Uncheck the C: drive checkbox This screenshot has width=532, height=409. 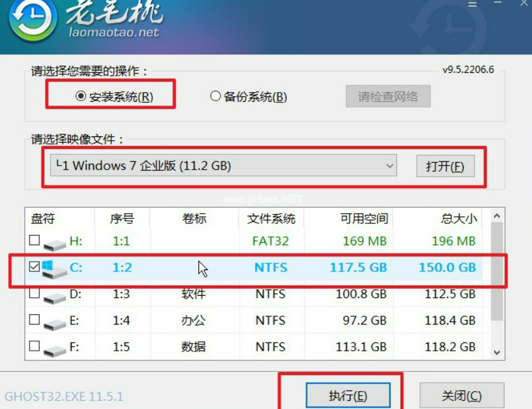35,267
